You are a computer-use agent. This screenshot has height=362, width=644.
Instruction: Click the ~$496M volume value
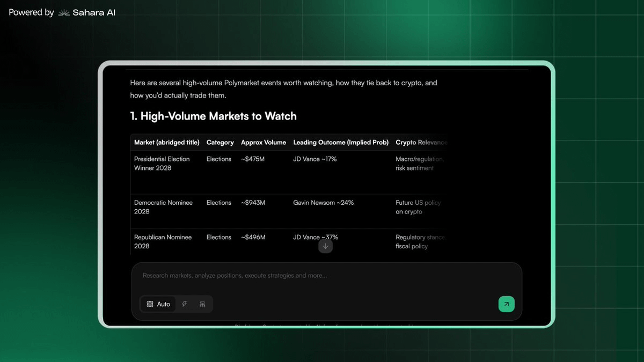pos(253,237)
